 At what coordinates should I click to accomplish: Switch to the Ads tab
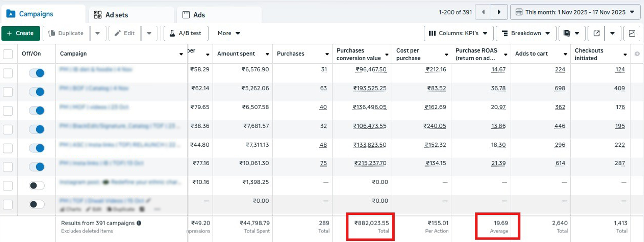tap(194, 15)
